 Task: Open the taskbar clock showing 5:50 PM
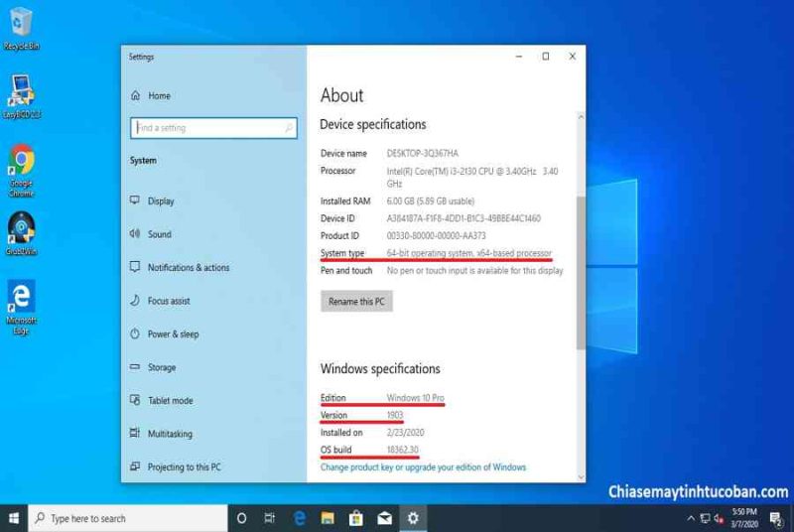(x=744, y=518)
